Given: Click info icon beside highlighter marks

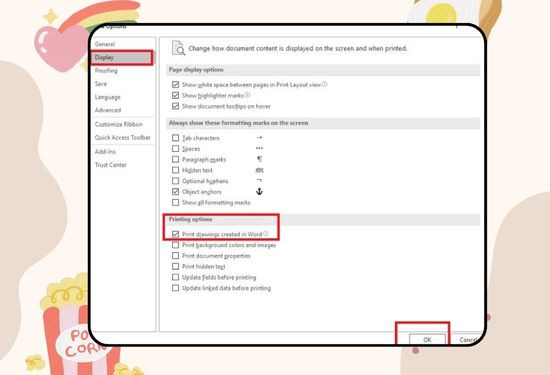Looking at the screenshot, I should pos(247,95).
